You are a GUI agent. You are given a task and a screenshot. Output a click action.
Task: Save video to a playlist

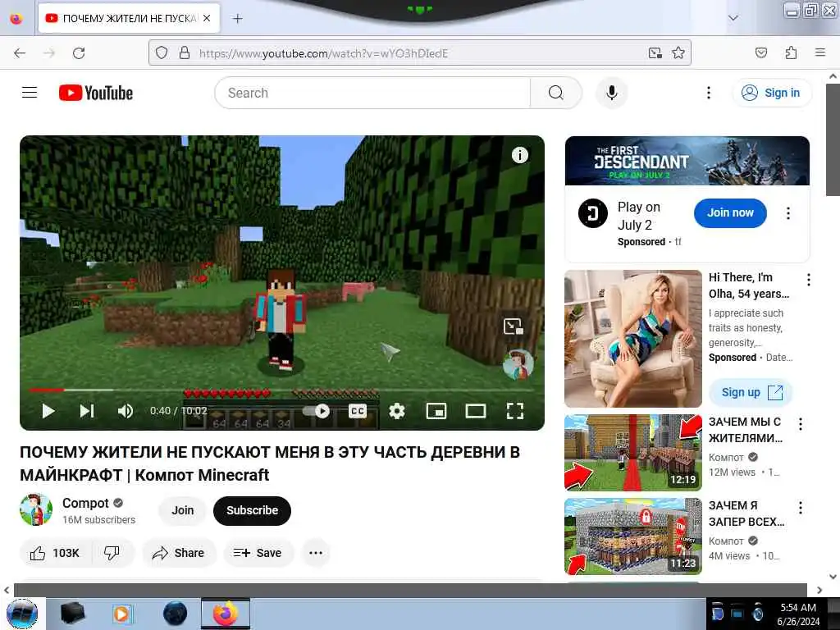point(258,553)
